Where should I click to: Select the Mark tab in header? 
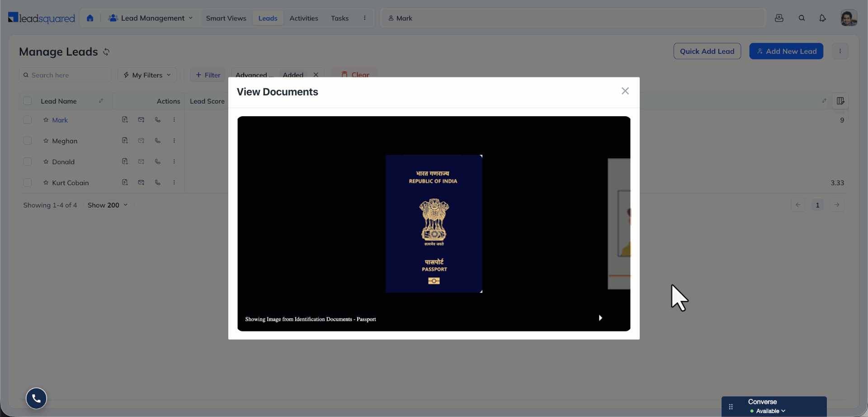401,18
